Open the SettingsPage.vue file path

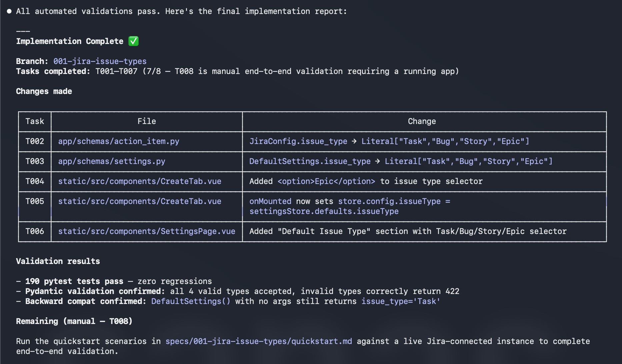pyautogui.click(x=147, y=231)
